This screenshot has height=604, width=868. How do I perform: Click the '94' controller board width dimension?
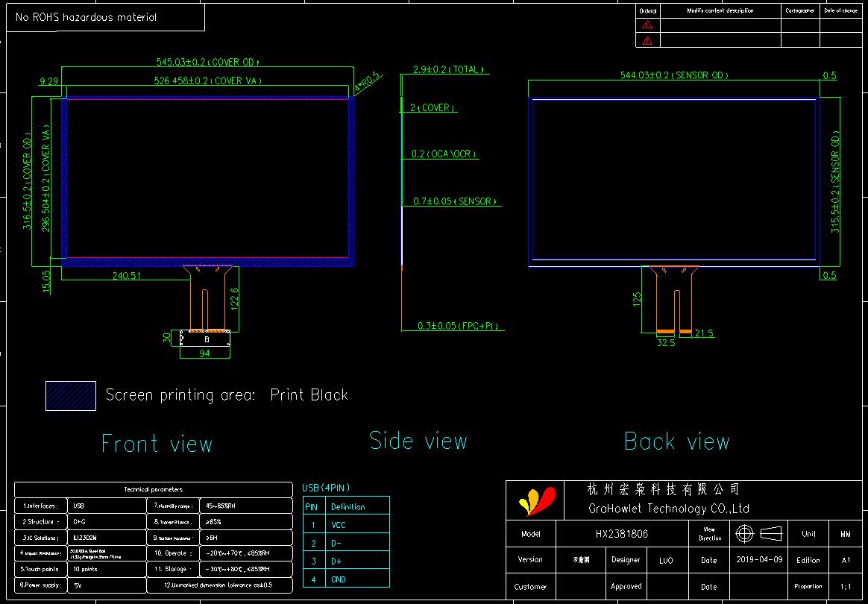205,353
